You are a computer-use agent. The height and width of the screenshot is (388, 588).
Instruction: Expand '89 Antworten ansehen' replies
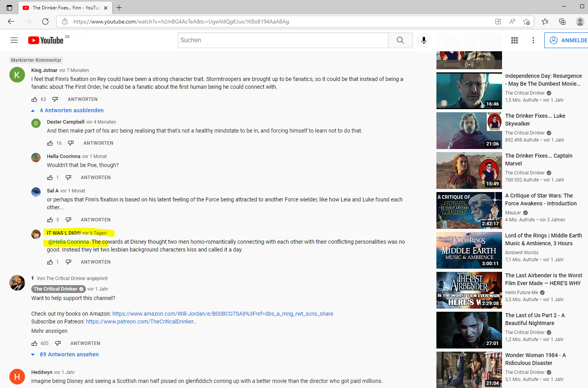[65, 354]
